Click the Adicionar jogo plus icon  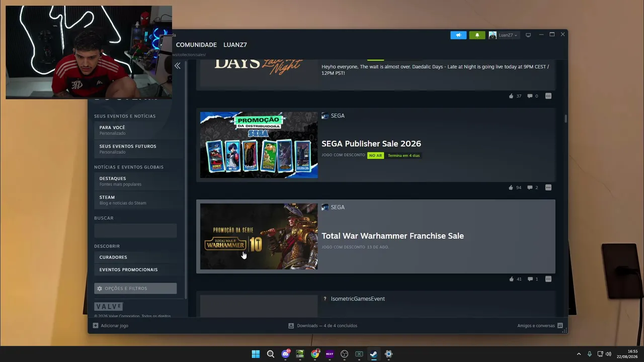click(x=96, y=326)
